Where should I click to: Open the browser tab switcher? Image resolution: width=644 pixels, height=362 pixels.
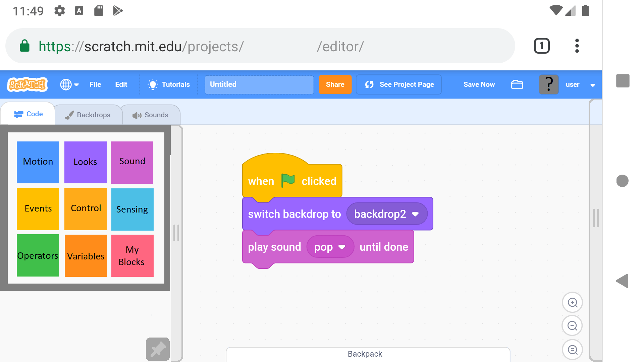[542, 46]
